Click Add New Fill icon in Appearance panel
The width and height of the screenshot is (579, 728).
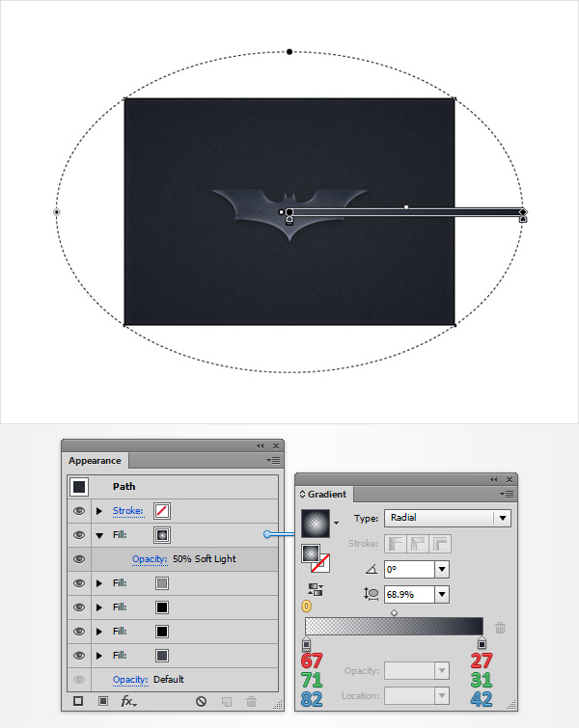tap(103, 701)
